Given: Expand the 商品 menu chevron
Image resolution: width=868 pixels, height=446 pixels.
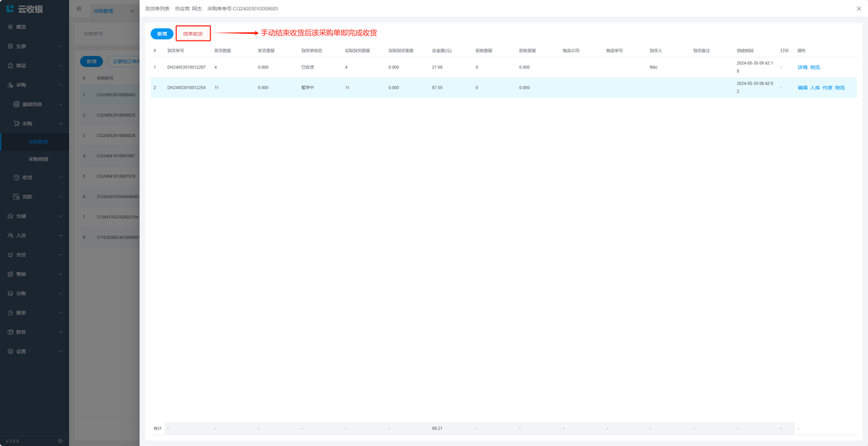Looking at the screenshot, I should 60,66.
